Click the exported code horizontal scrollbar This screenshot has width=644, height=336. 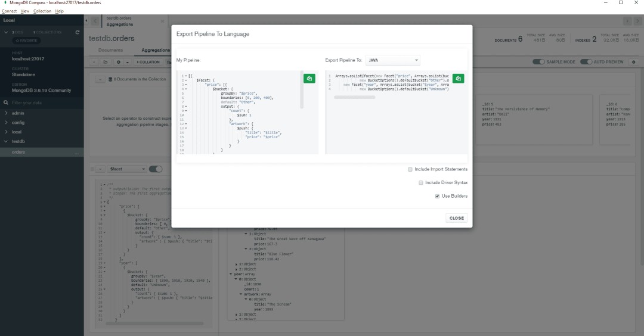(354, 97)
